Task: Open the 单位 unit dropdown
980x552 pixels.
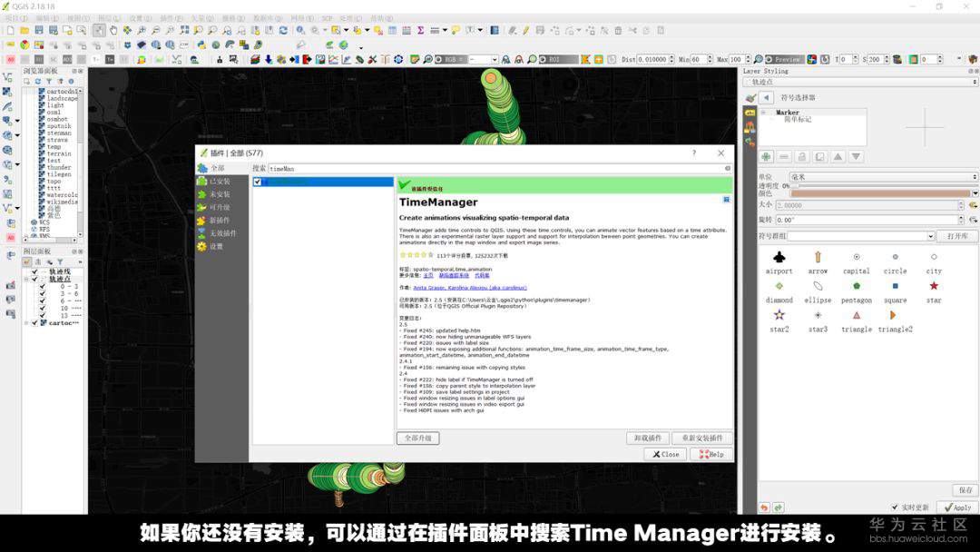Action: (883, 177)
